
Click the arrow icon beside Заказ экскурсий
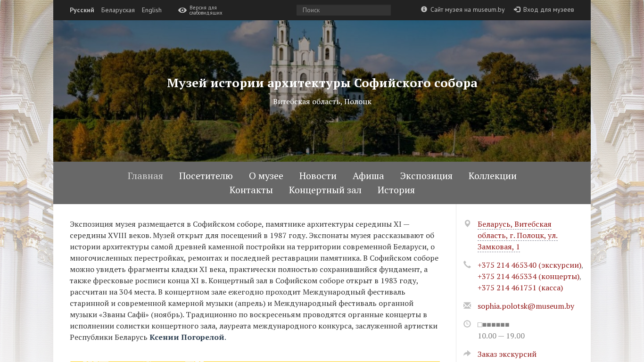tap(467, 354)
